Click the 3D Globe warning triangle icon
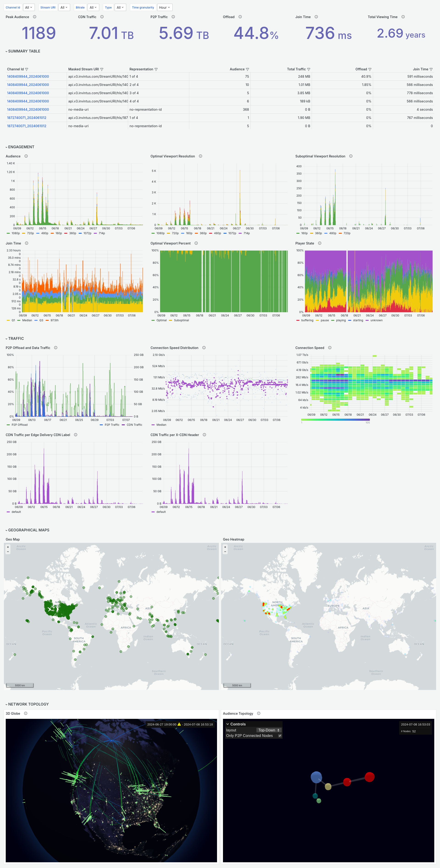Screen dimensions: 440x868 (x=179, y=725)
